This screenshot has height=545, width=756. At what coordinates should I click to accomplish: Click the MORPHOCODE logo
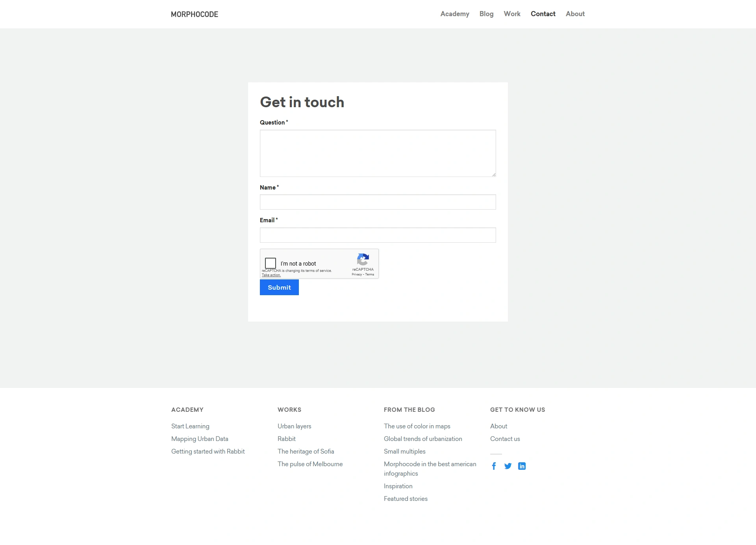click(195, 14)
